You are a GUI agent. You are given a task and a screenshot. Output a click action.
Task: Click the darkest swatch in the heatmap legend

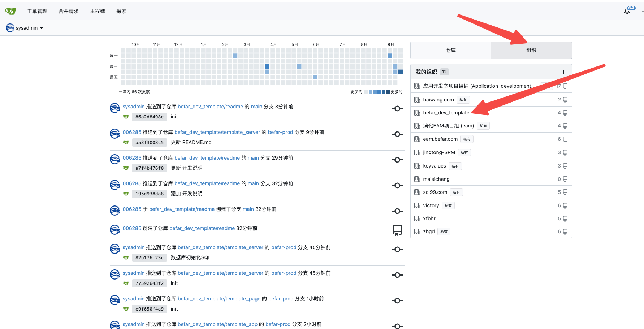(388, 92)
